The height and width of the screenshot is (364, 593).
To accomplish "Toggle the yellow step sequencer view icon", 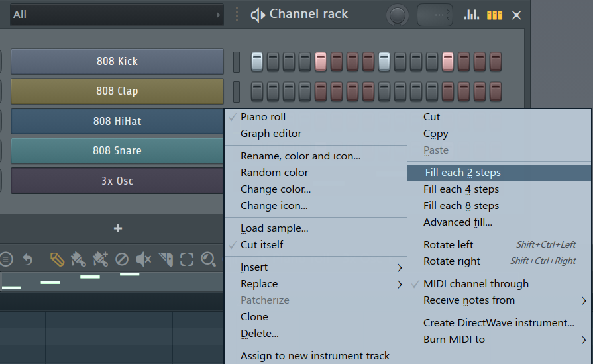I will (x=494, y=15).
